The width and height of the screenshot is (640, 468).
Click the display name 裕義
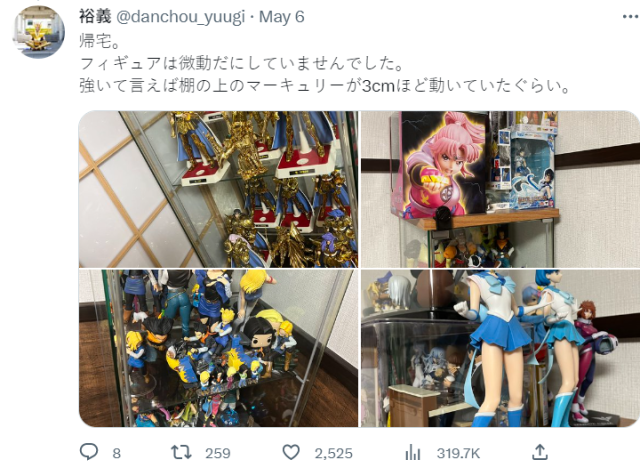[x=95, y=17]
